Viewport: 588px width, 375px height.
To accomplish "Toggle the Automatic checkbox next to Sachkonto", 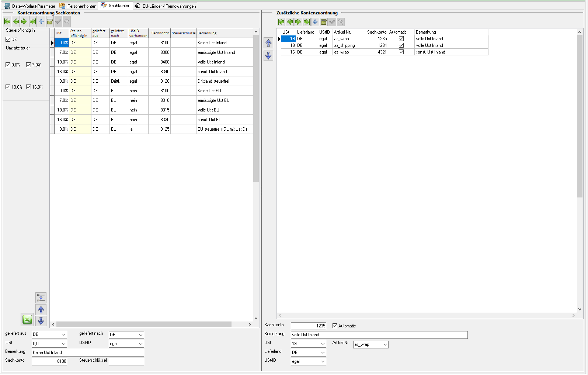I will pyautogui.click(x=335, y=326).
